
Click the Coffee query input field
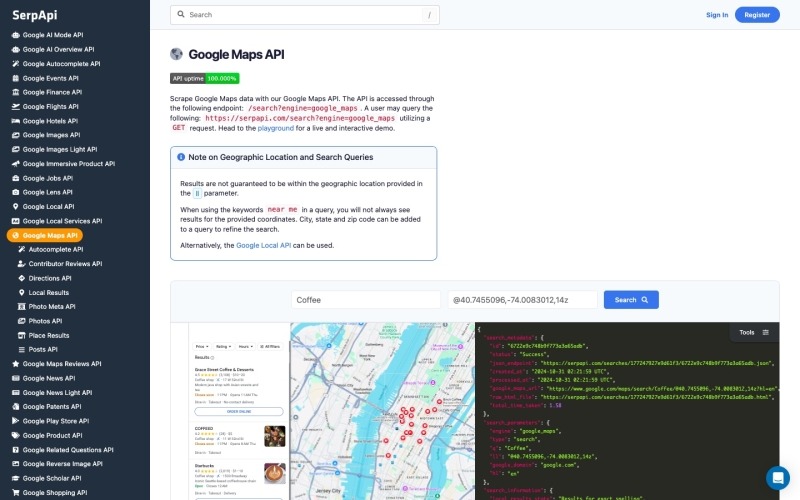tap(366, 300)
